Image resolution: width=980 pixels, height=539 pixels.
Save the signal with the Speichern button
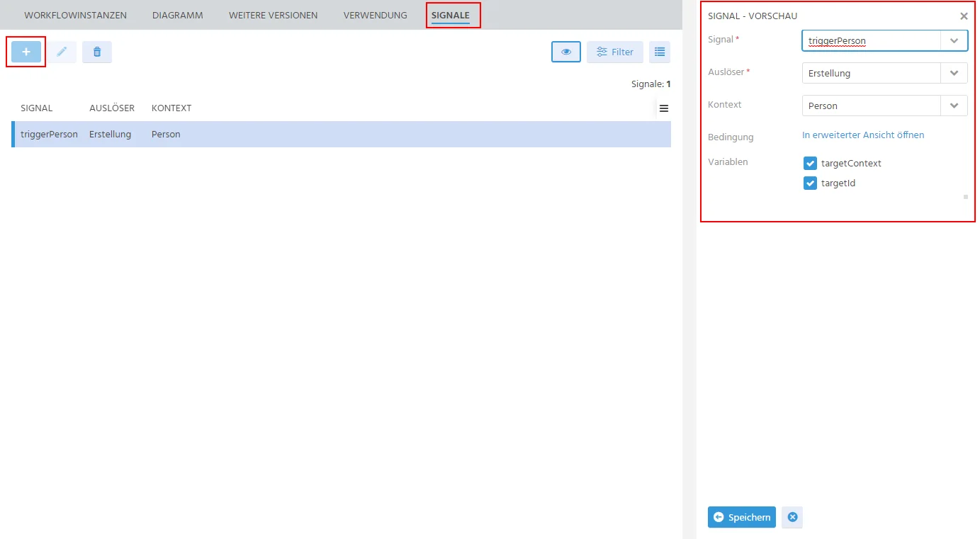tap(742, 517)
